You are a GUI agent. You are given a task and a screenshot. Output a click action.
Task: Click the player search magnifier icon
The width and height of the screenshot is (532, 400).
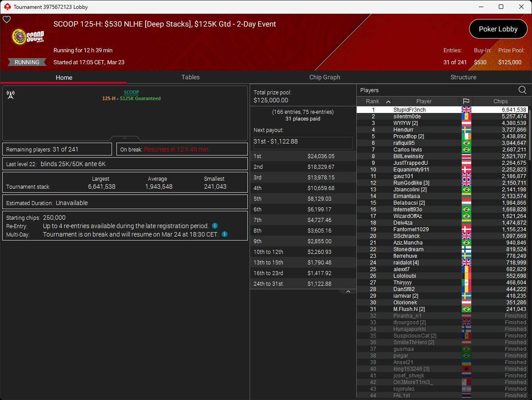click(522, 90)
